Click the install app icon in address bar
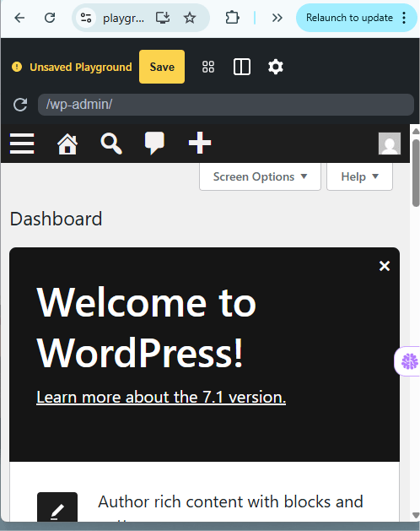The height and width of the screenshot is (531, 420). click(163, 18)
